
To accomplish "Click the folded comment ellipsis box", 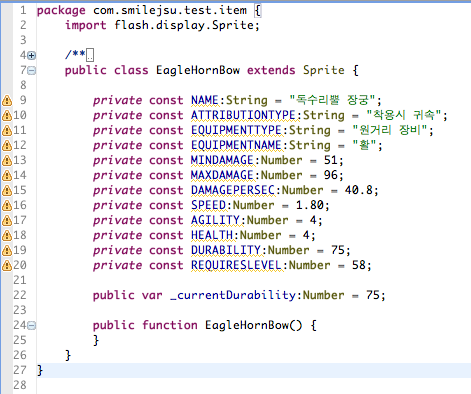I will 90,55.
